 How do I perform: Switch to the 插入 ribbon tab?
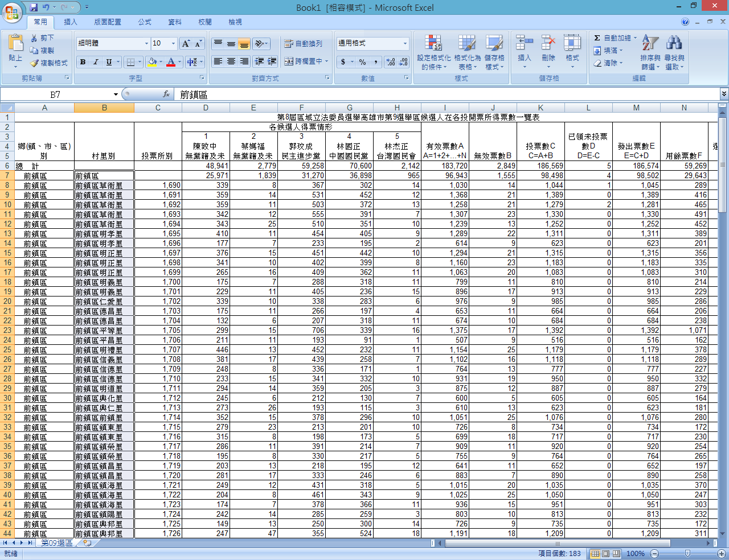click(x=71, y=22)
